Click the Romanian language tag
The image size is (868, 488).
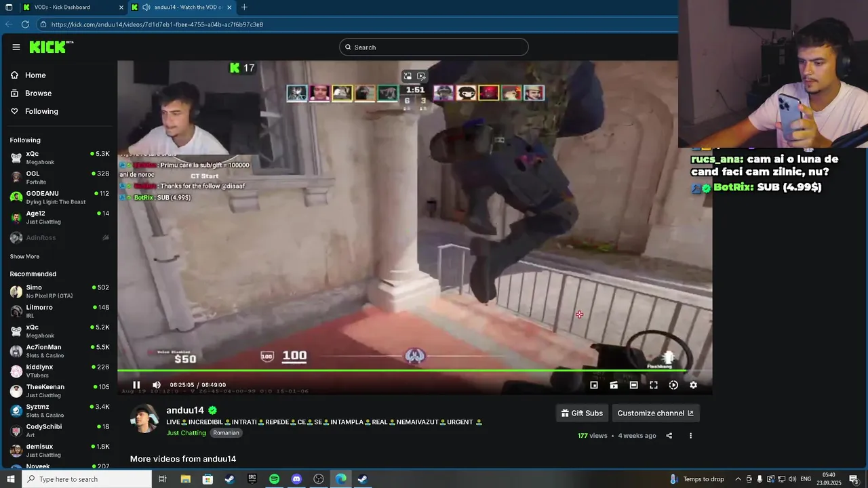[226, 433]
